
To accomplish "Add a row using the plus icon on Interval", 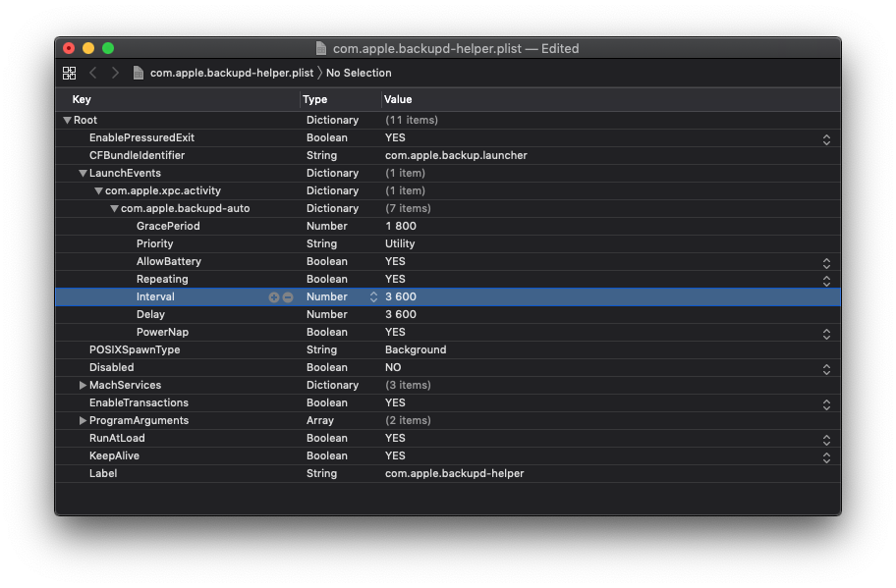I will pos(274,296).
